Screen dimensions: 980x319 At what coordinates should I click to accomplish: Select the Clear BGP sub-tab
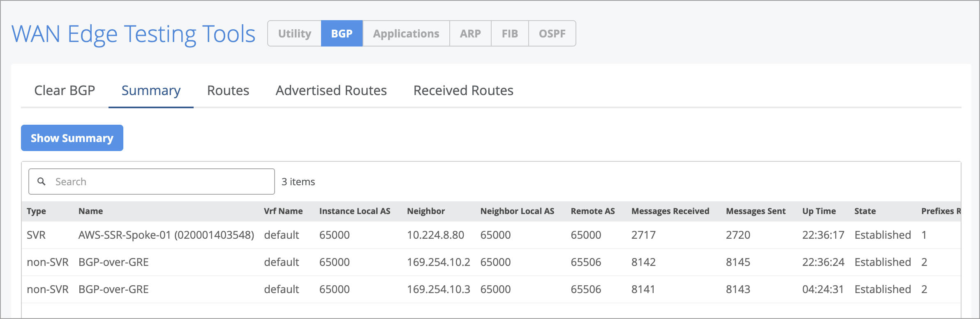coord(65,91)
